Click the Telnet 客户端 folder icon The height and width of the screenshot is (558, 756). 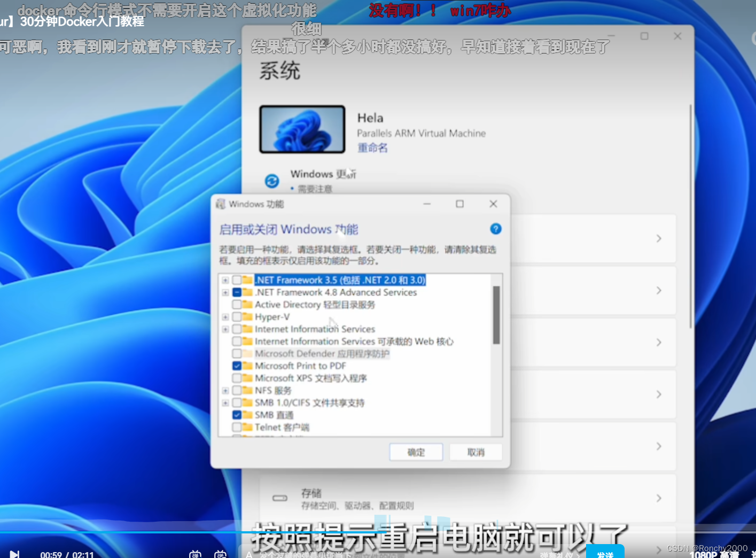(x=247, y=427)
